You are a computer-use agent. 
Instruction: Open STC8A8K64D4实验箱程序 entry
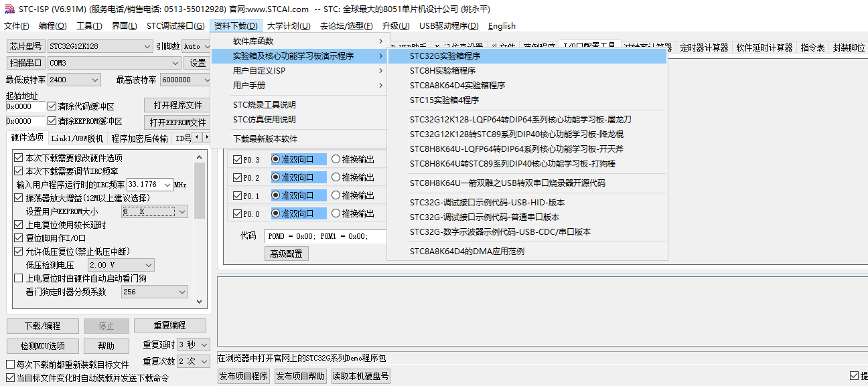click(528, 86)
